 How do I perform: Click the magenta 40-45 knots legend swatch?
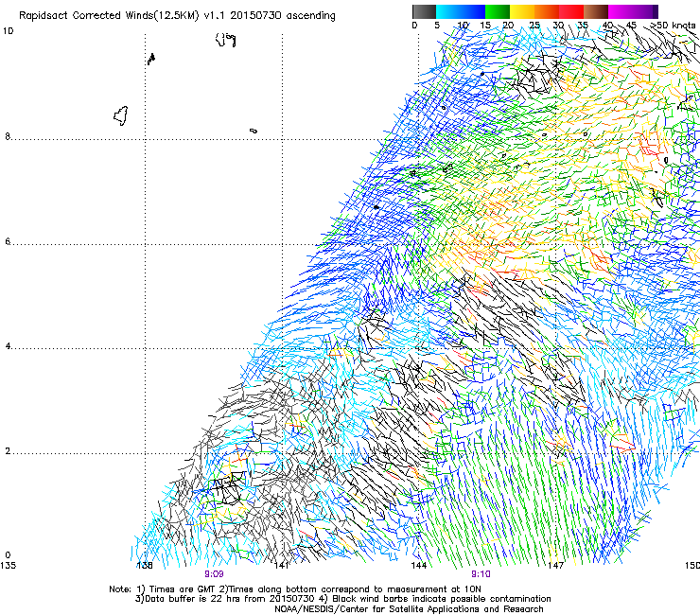621,11
